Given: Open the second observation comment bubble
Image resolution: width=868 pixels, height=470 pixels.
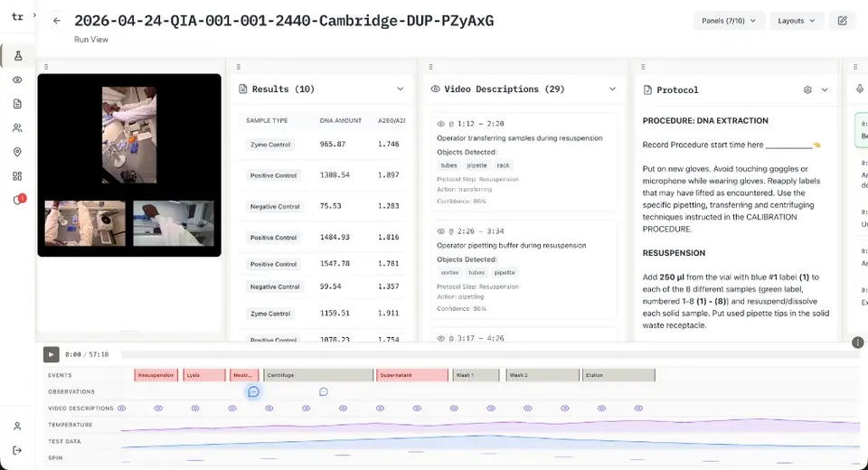Looking at the screenshot, I should [324, 392].
